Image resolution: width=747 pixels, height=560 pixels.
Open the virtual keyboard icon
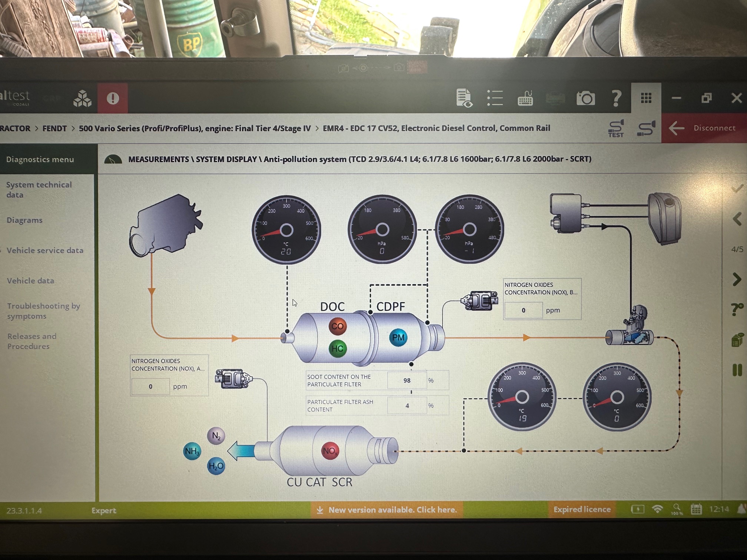pyautogui.click(x=525, y=99)
